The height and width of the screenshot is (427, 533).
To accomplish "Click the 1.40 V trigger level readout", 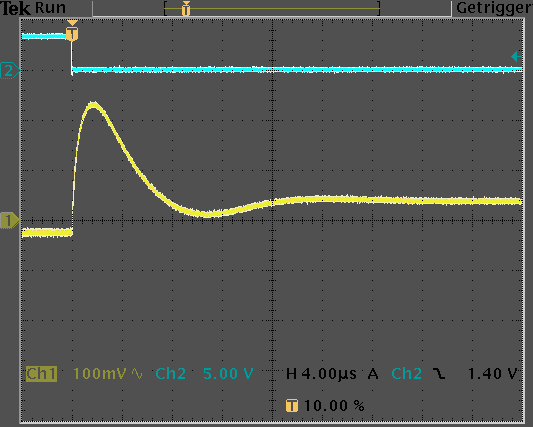I will point(493,374).
